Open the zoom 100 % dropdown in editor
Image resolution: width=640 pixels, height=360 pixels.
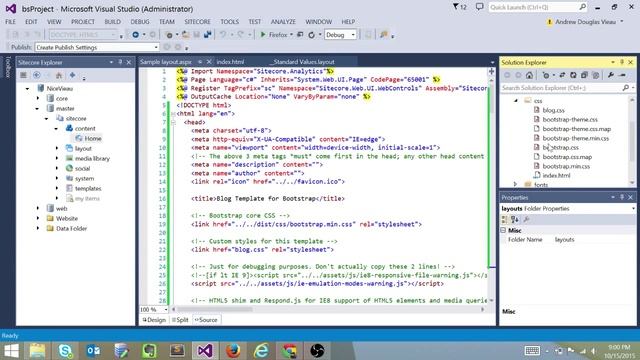pos(166,309)
